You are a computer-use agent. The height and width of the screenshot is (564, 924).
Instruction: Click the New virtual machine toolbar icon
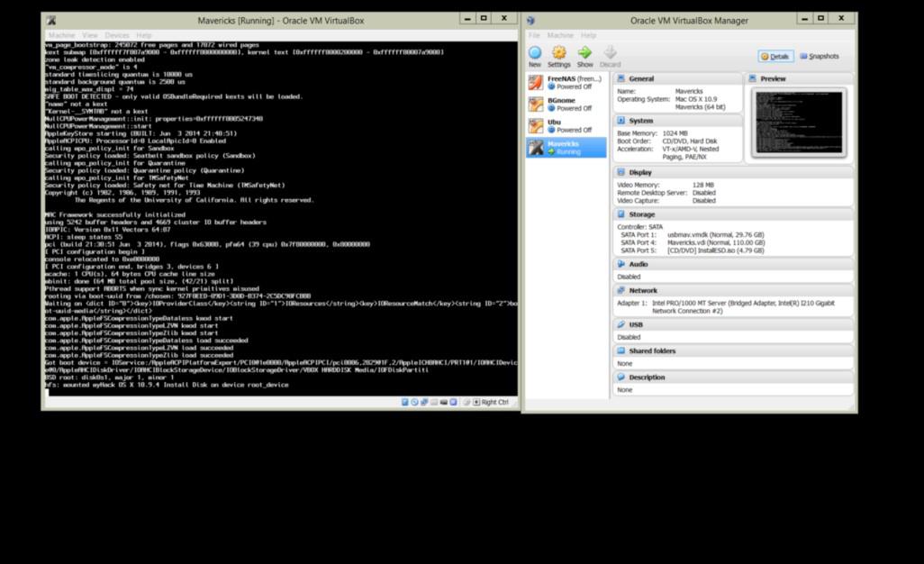(x=535, y=55)
